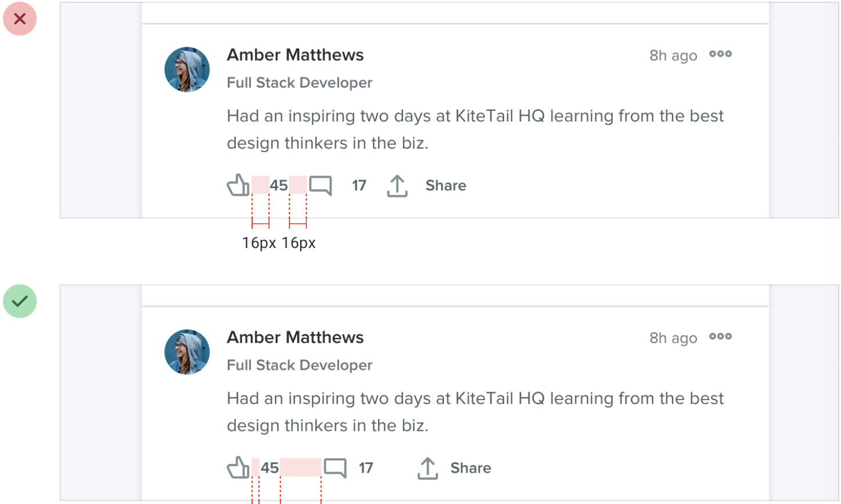Click the red X incorrect-example badge
Screen dimensions: 841x504
pyautogui.click(x=20, y=19)
